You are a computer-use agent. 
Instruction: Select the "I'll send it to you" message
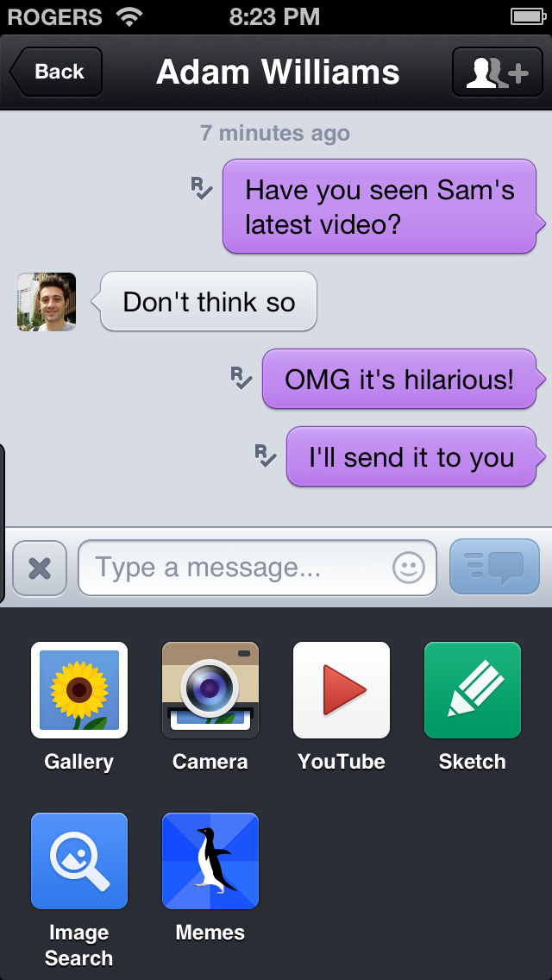click(411, 457)
